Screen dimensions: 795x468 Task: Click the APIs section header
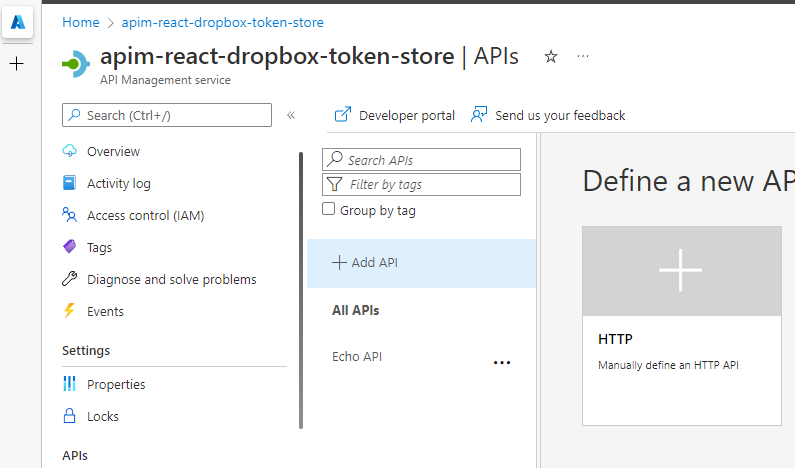[x=75, y=456]
